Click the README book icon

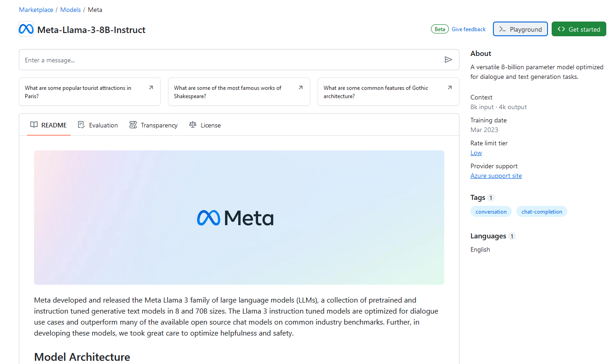coord(34,125)
